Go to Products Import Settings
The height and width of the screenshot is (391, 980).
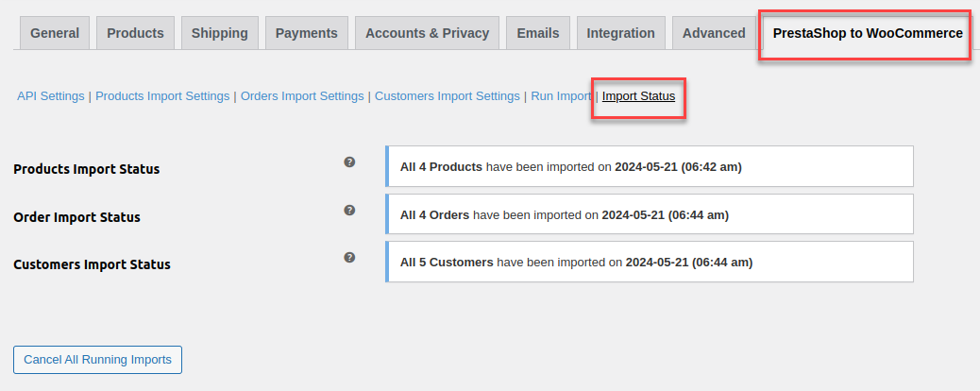[162, 96]
